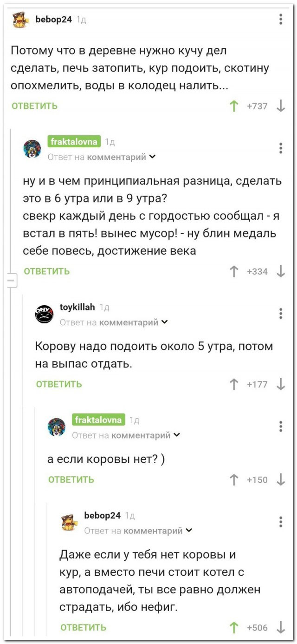Click ОТВЕТИТЬ under the last comment

pos(83,628)
